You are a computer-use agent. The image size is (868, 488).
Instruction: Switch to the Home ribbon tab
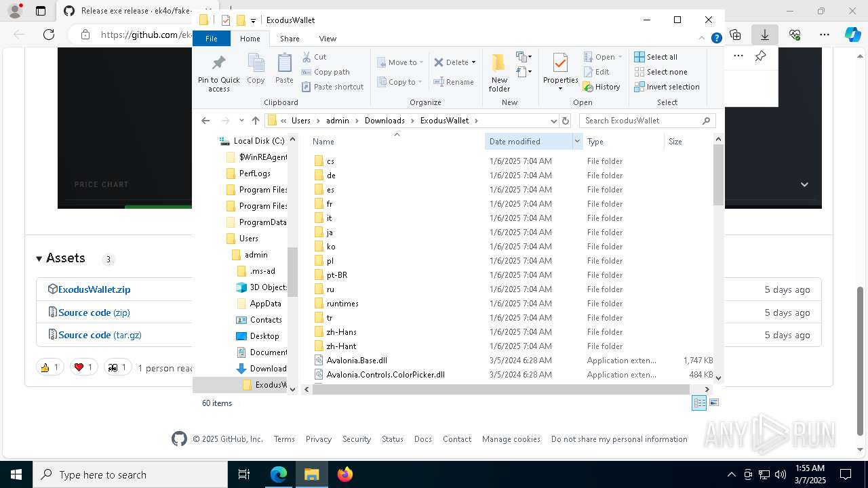coord(250,39)
